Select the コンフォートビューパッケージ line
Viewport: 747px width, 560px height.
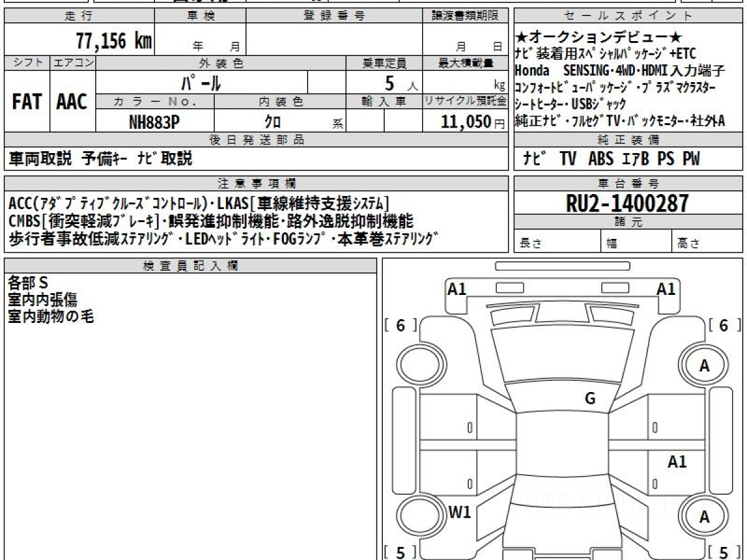[x=616, y=87]
